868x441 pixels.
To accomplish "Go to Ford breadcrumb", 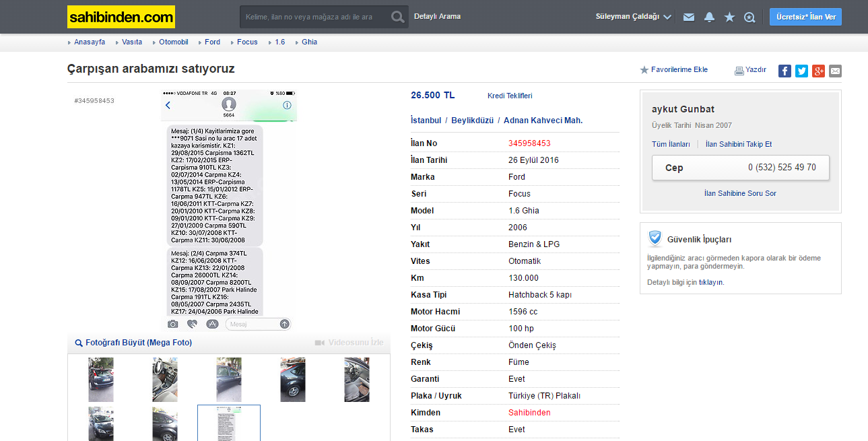I will [x=212, y=42].
